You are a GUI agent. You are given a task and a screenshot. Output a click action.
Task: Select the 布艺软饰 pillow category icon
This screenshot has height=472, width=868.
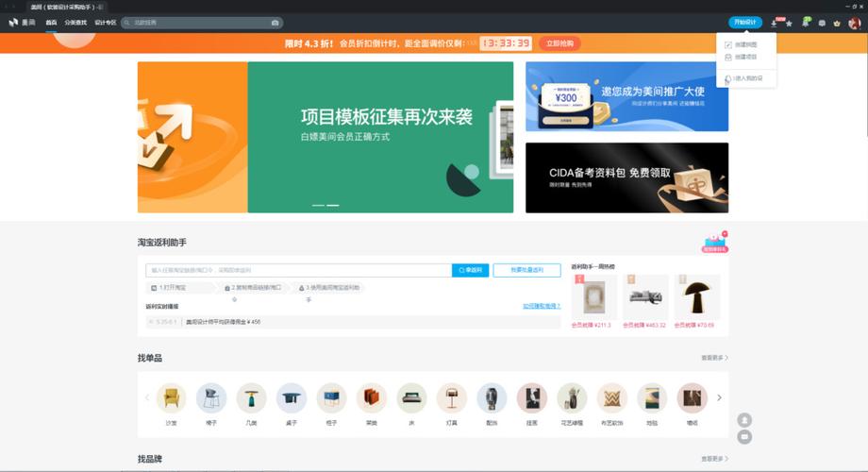[611, 397]
